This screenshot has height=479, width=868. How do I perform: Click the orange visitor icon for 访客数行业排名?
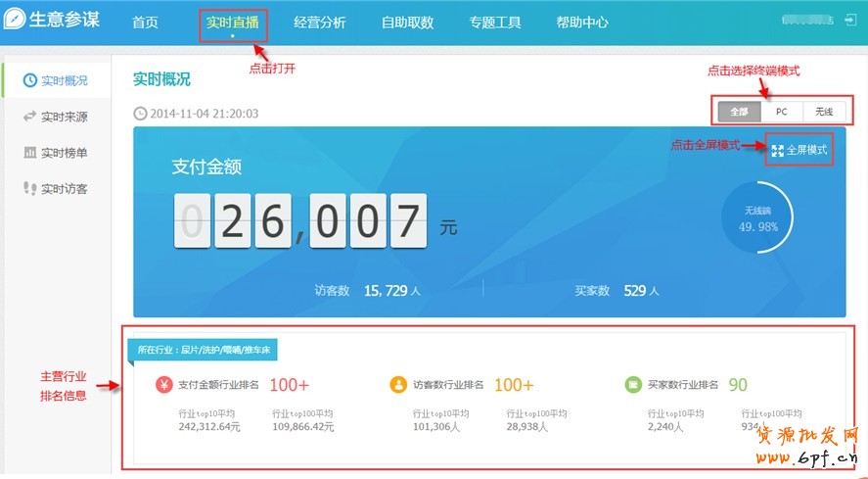coord(398,385)
